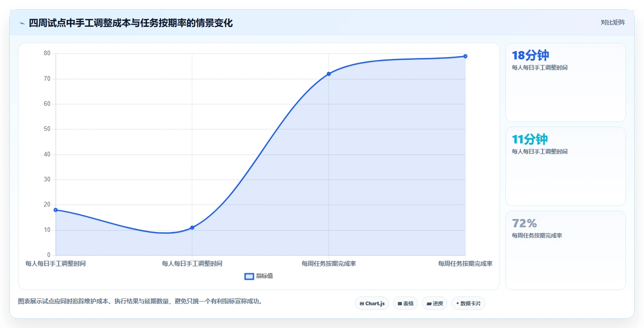644x328 pixels.
Task: Click the 每周任务按期完成率 label under 72%
Action: click(537, 236)
